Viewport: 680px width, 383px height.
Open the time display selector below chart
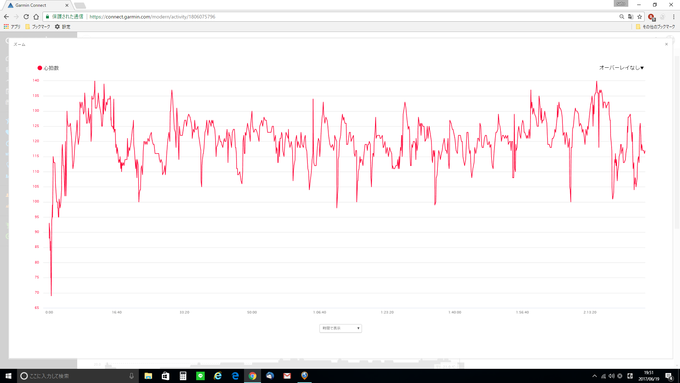340,328
